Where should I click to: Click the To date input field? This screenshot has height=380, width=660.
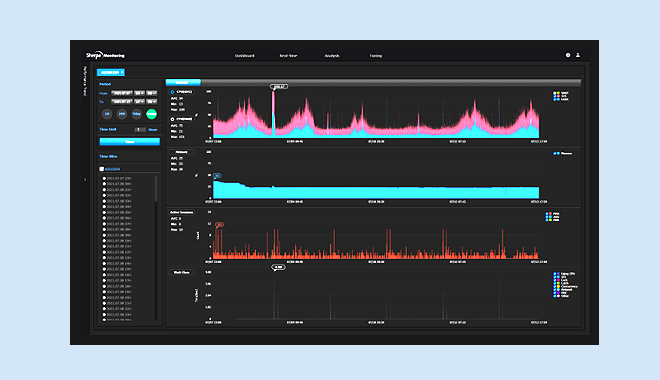[x=122, y=101]
